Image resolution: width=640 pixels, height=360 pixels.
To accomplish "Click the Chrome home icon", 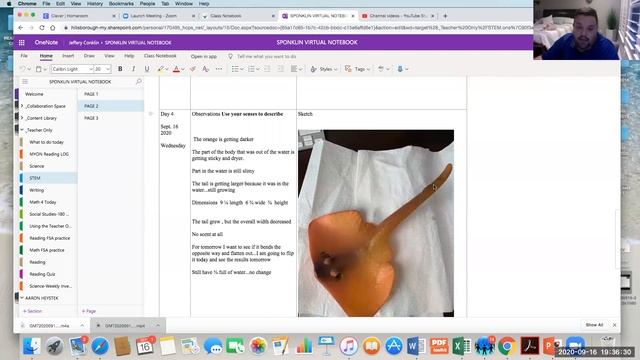I will click(53, 28).
